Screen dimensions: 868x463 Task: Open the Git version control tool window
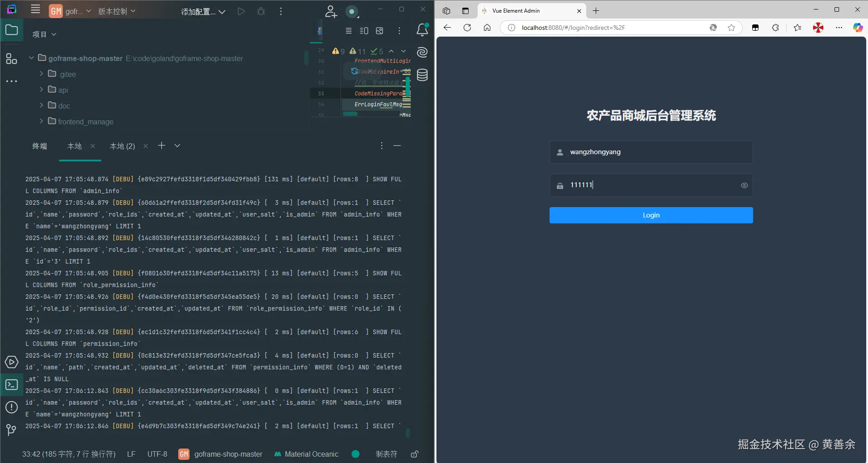click(11, 430)
